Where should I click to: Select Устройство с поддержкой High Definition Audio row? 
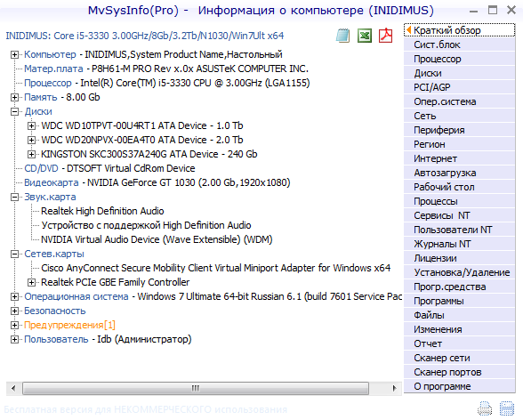[146, 225]
